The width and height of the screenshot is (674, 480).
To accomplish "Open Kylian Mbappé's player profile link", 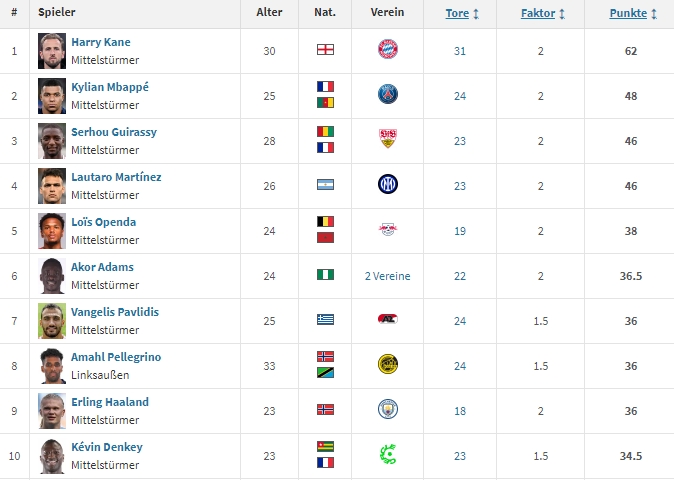I will pos(109,87).
